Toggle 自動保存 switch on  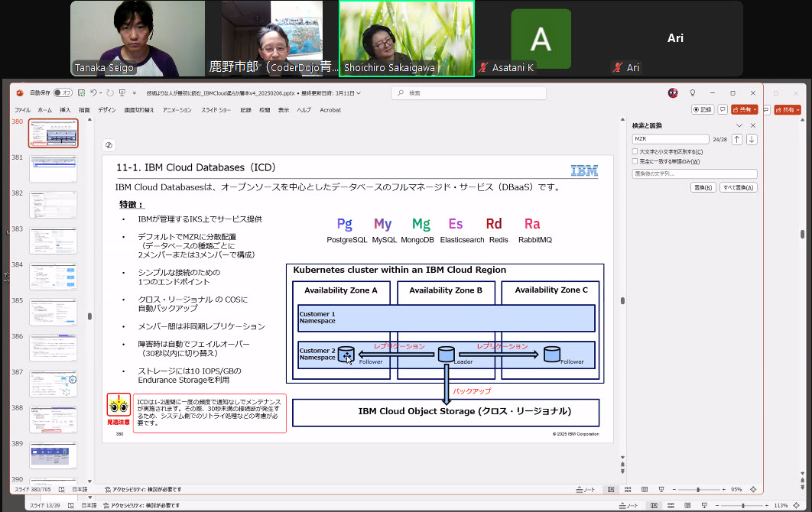63,92
